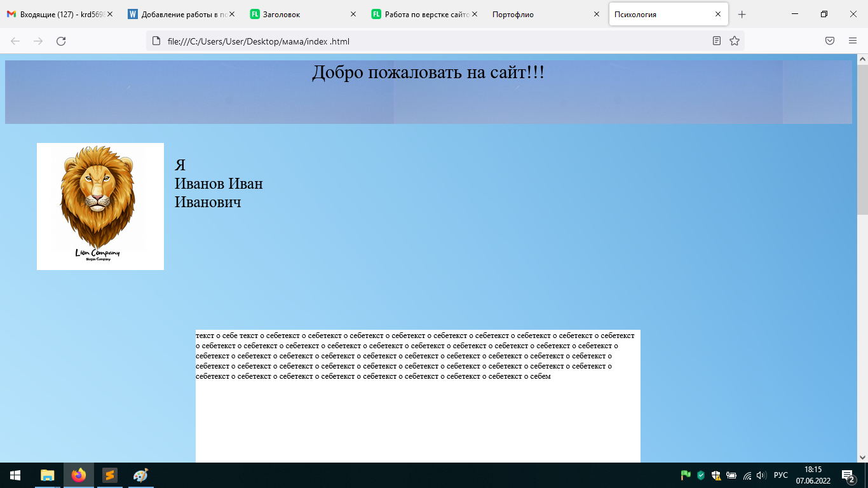Close the Работа по верстке сайта tab

[x=475, y=14]
